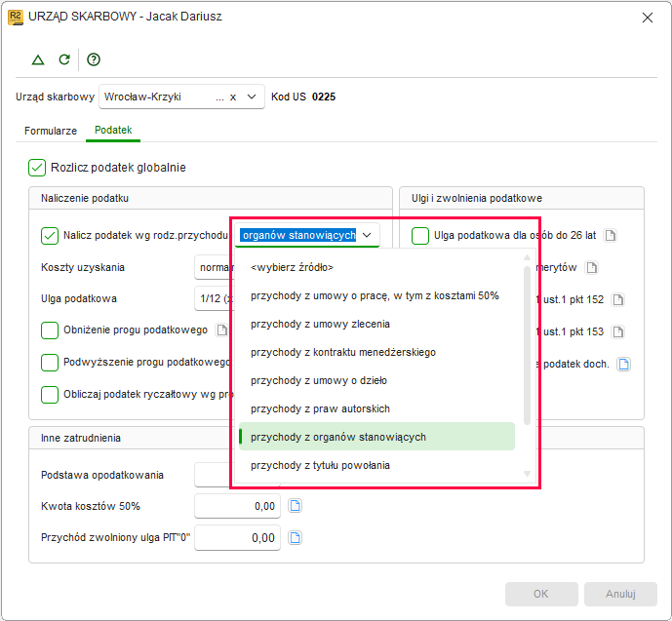The height and width of the screenshot is (621, 672).
Task: Click document icon beside ust.1 pkt 153
Action: pyautogui.click(x=618, y=331)
